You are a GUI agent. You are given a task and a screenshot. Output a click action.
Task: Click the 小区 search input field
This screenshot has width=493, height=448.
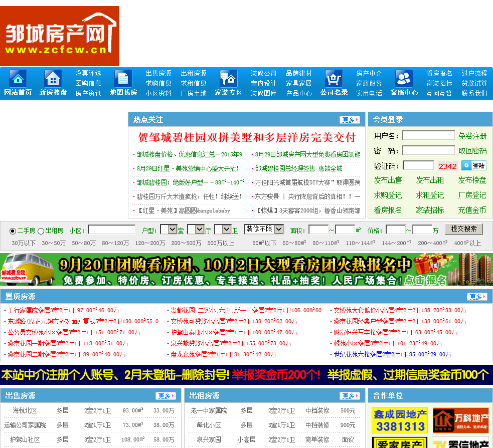[112, 230]
